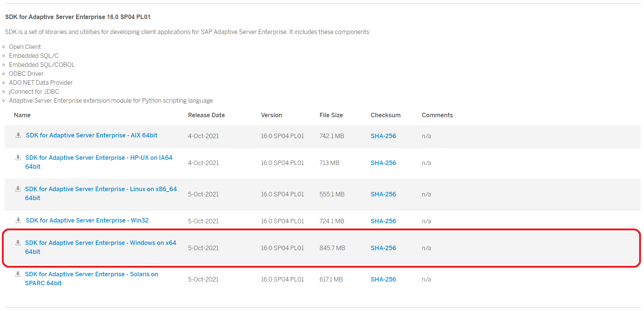Click the 'ODBC Driver' list item

pos(26,74)
